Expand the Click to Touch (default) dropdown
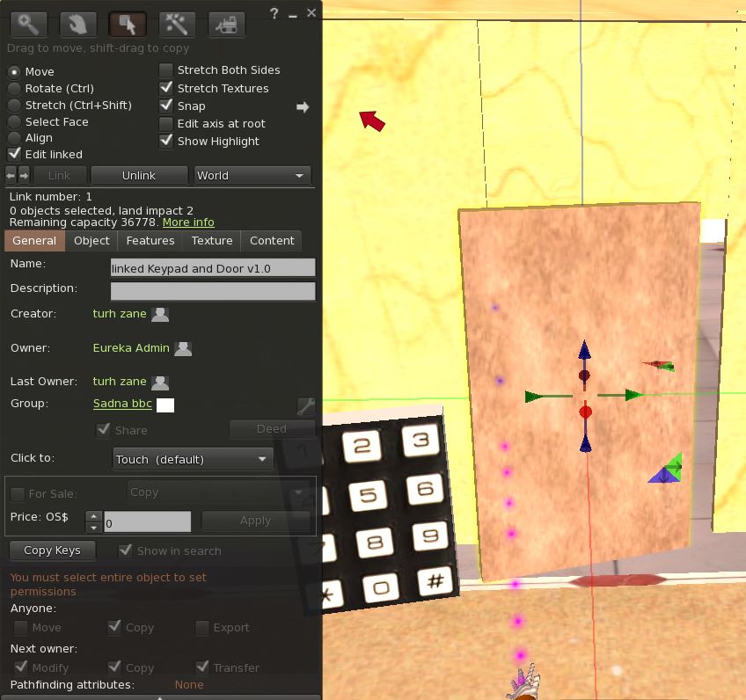746x700 pixels. coord(193,459)
